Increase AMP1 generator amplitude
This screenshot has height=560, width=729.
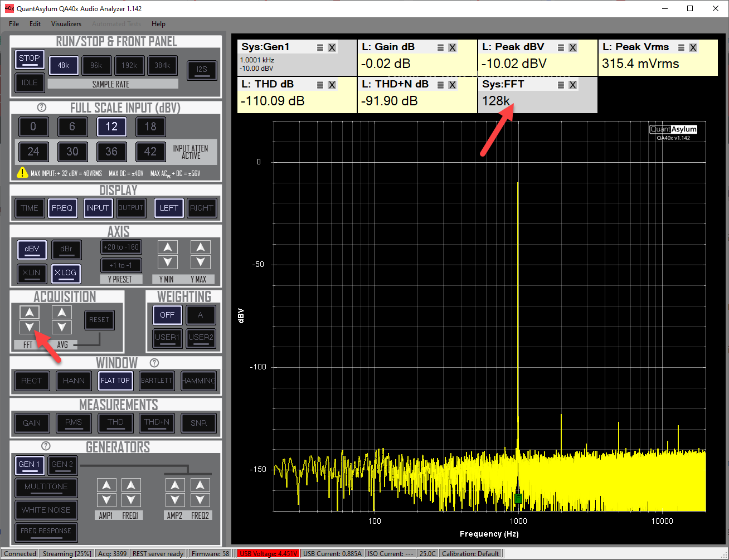coord(106,485)
